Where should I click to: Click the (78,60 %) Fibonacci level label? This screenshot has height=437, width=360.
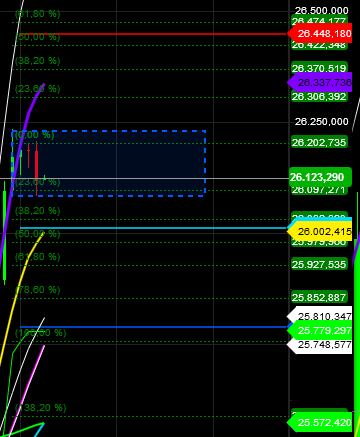[38, 289]
